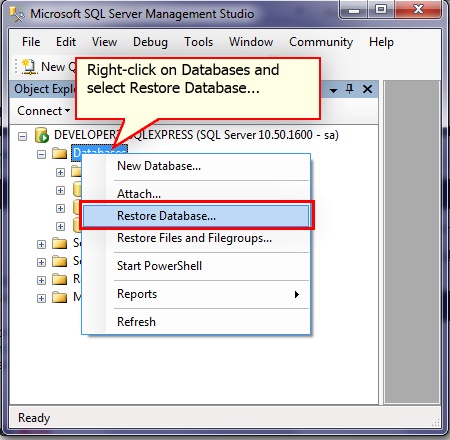Expand the first folder starting with S
The image size is (450, 440).
[41, 244]
